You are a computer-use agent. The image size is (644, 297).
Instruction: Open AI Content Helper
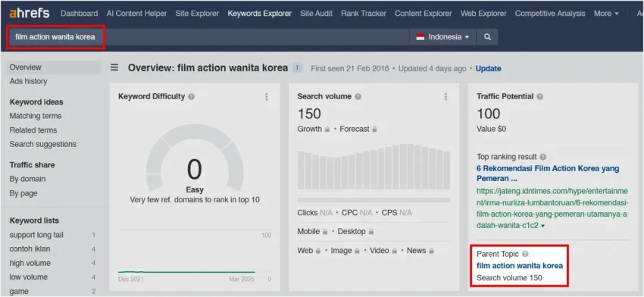(x=137, y=14)
